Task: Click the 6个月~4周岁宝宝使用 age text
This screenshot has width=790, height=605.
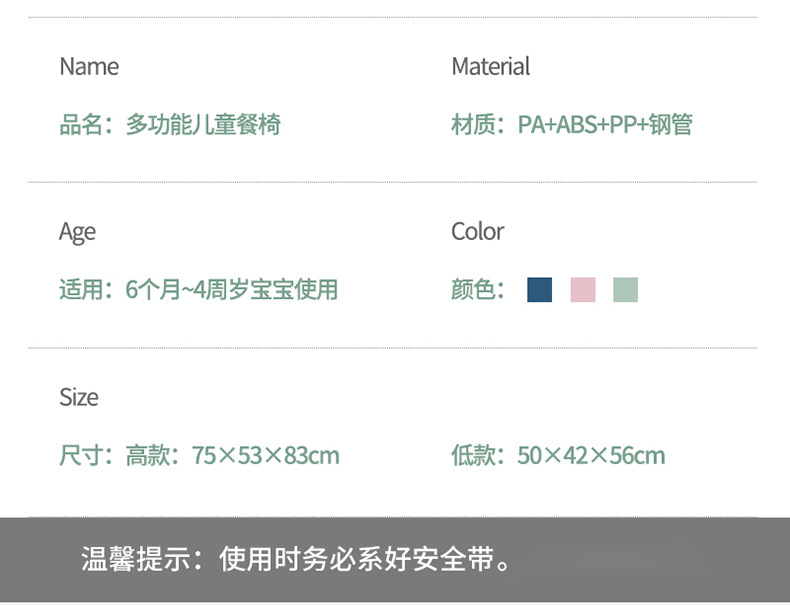Action: (x=232, y=290)
